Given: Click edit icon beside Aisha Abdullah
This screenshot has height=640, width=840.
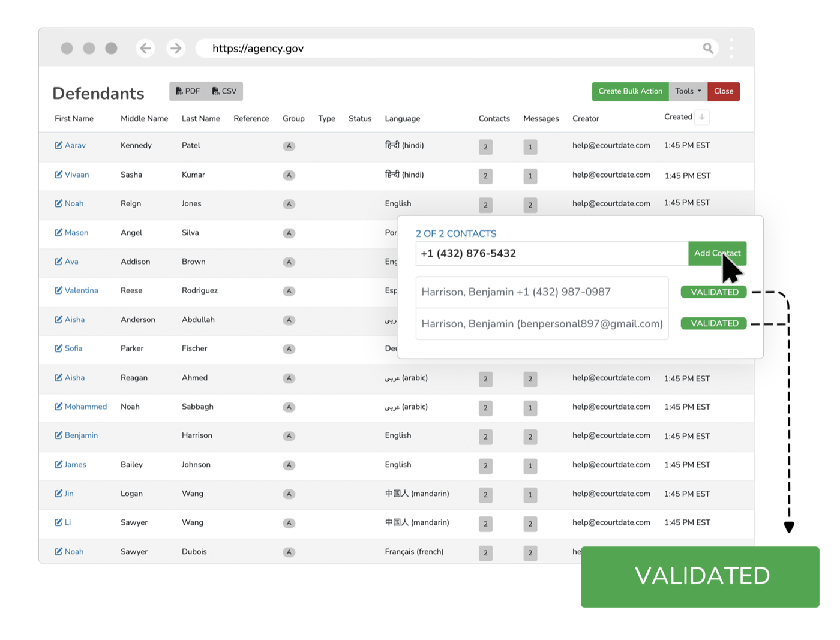Looking at the screenshot, I should (x=58, y=320).
